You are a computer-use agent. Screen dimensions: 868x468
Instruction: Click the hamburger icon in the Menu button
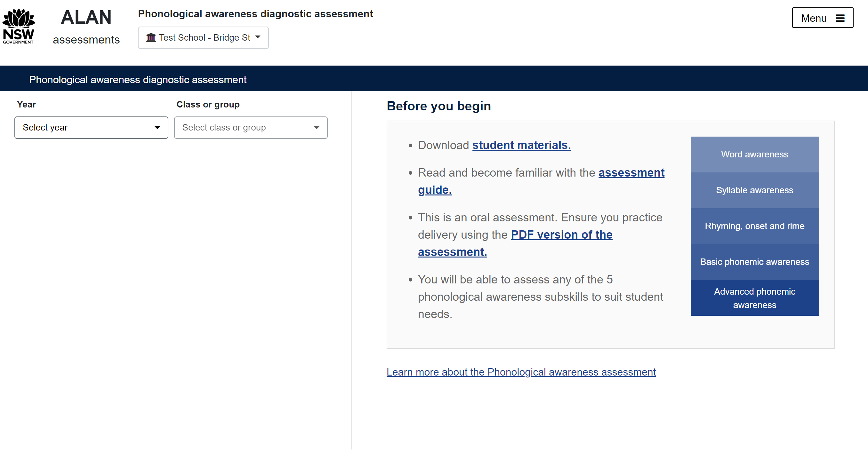pos(840,18)
